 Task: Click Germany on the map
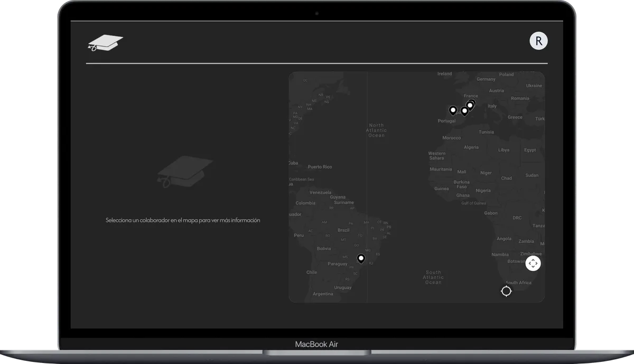click(x=486, y=79)
